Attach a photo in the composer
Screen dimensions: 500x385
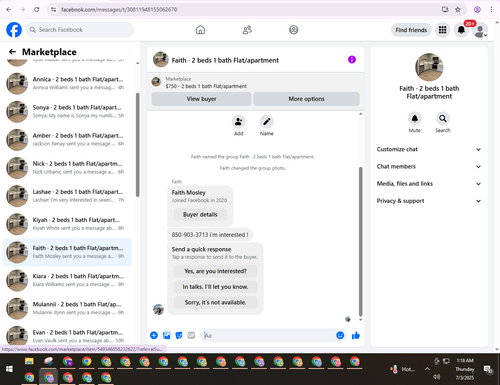point(166,335)
